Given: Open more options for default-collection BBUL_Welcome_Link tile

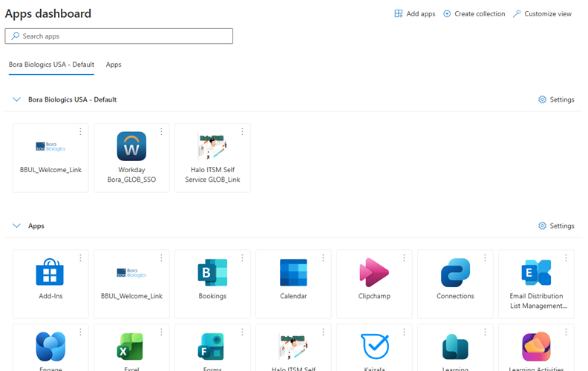Looking at the screenshot, I should coord(80,131).
